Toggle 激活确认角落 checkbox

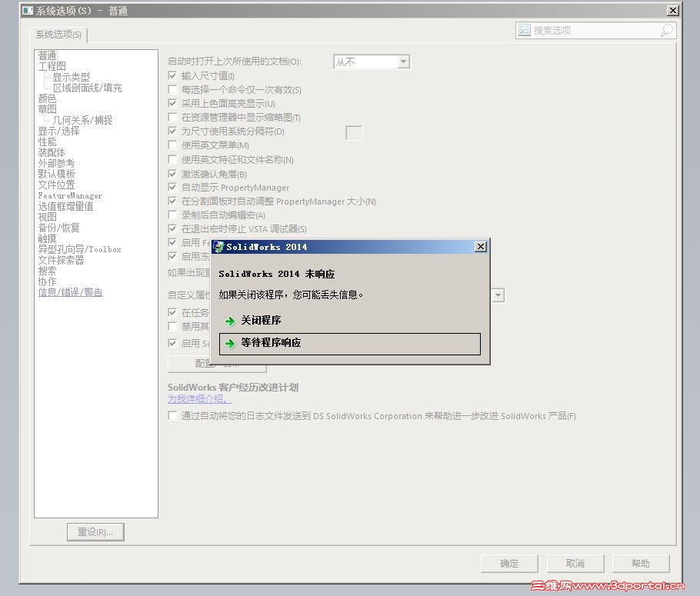(172, 173)
